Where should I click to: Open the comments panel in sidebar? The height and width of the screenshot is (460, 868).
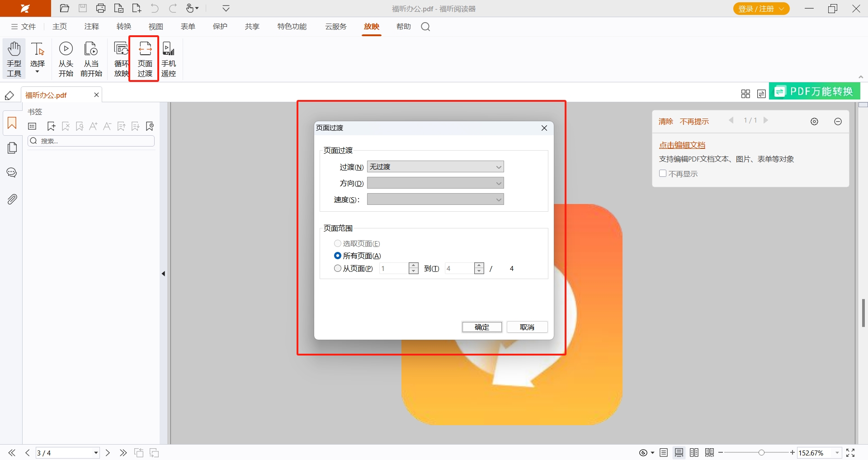tap(12, 173)
